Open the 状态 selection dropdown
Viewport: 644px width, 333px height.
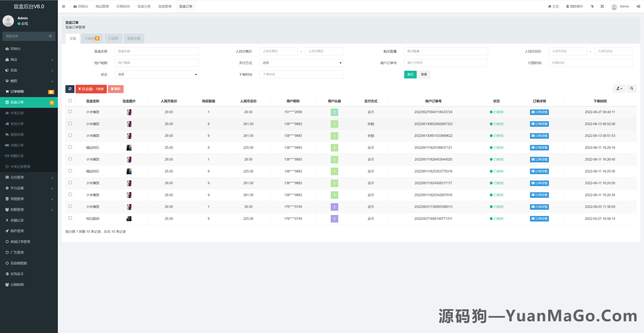tap(156, 74)
